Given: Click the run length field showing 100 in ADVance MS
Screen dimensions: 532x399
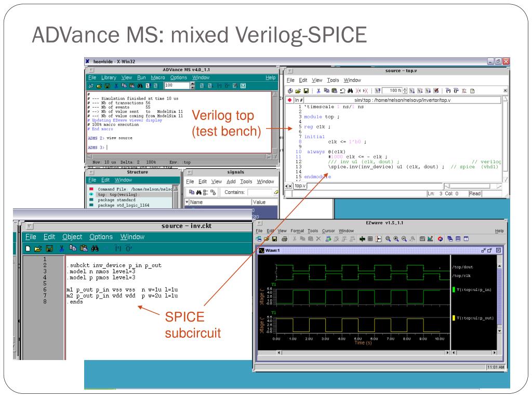Looking at the screenshot, I should tap(177, 86).
